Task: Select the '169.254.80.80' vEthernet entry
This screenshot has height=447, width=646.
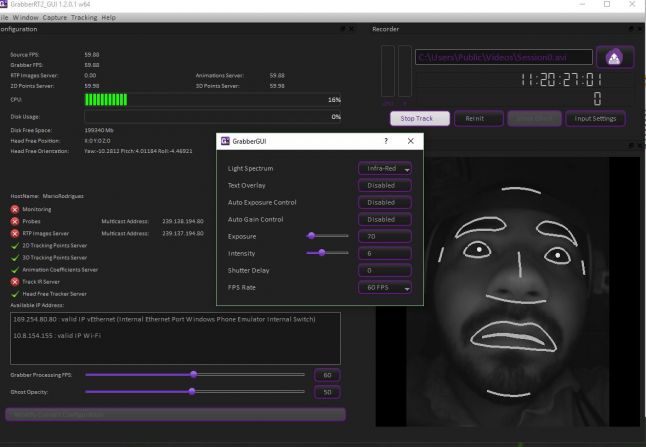Action: [x=164, y=319]
